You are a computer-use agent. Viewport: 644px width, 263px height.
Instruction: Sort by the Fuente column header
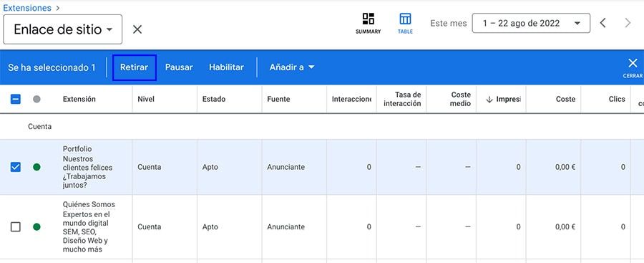[x=278, y=99]
